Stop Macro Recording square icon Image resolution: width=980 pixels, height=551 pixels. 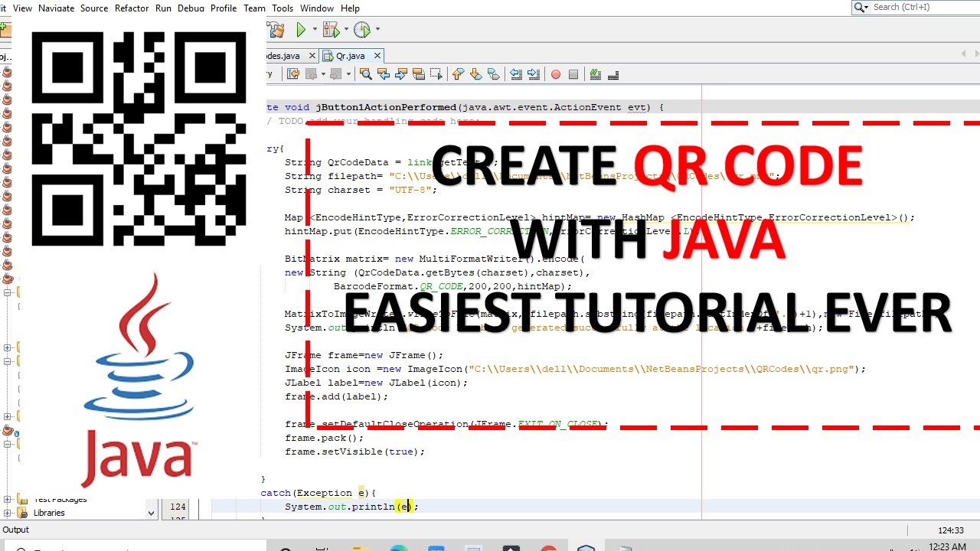573,74
